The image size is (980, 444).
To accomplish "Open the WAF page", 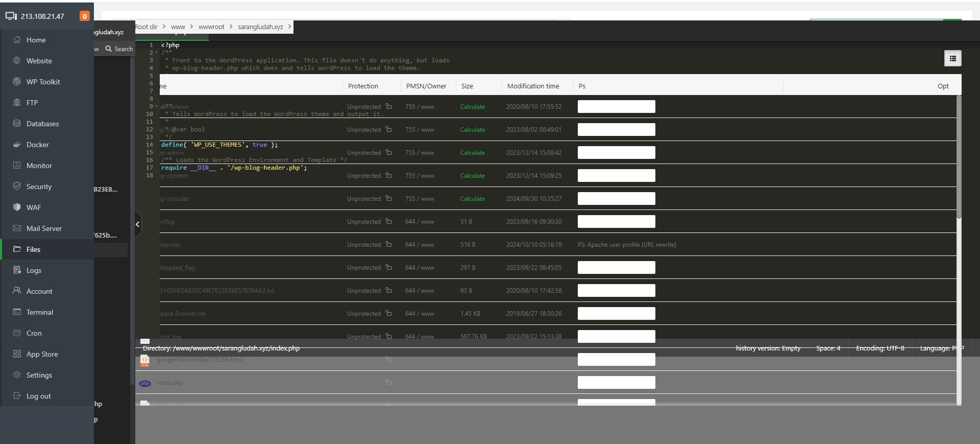I will click(x=33, y=207).
